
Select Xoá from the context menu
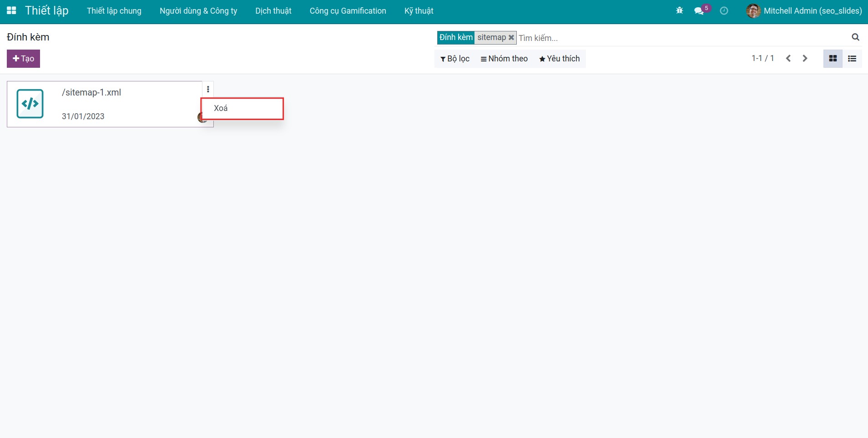[221, 108]
